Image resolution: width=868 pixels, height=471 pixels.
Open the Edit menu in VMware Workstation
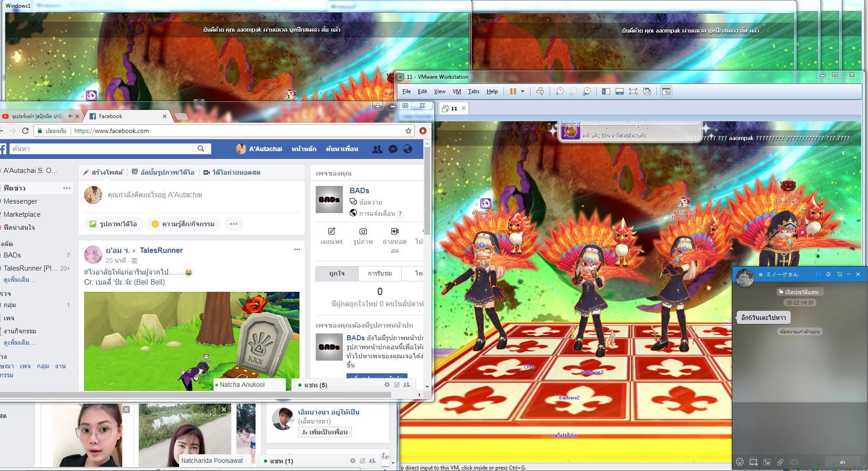(422, 91)
